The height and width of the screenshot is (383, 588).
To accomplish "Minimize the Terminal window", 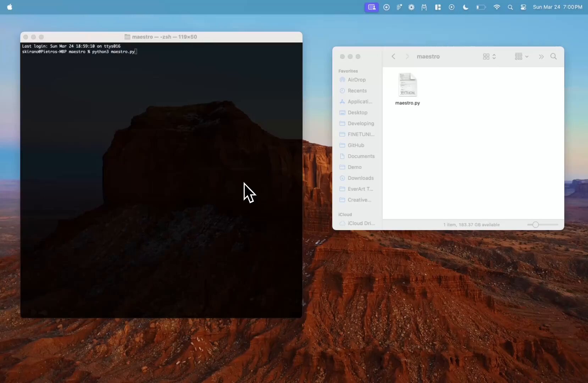I will (33, 37).
